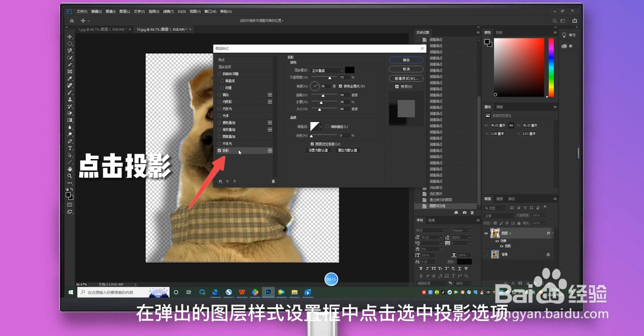Open Blend Mode dropdown in Layer Style dialog
This screenshot has height=336, width=644.
click(x=327, y=70)
